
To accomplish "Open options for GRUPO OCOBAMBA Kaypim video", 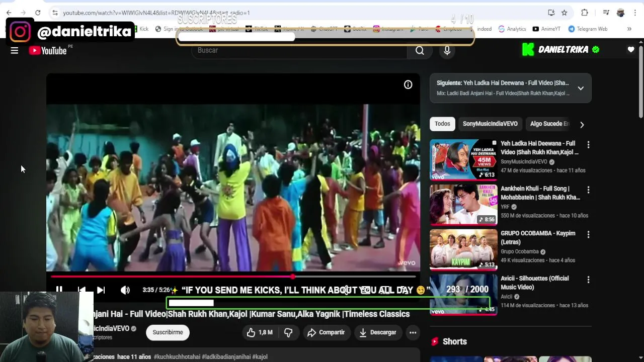I will click(588, 234).
